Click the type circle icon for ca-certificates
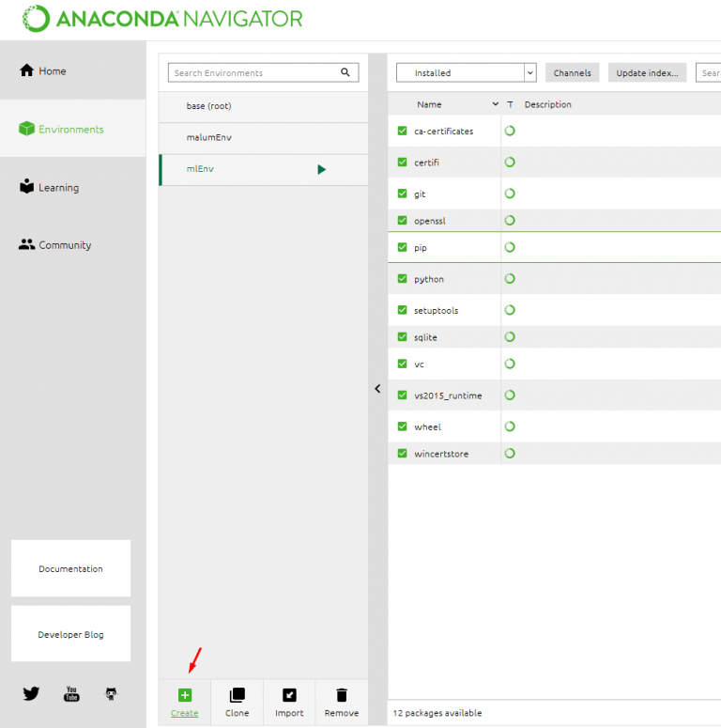Screen dimensions: 721x728 510,131
